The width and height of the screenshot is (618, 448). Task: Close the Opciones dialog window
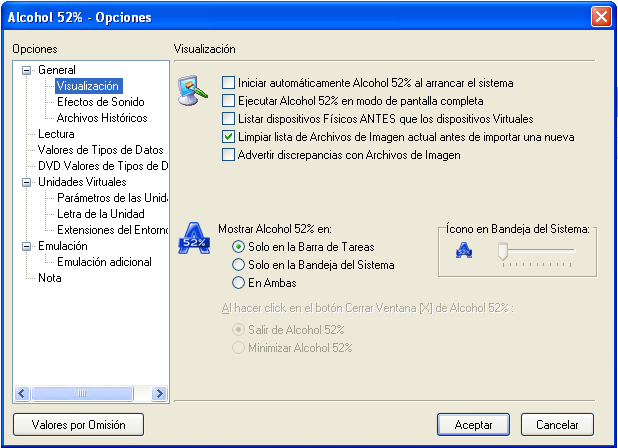(601, 17)
